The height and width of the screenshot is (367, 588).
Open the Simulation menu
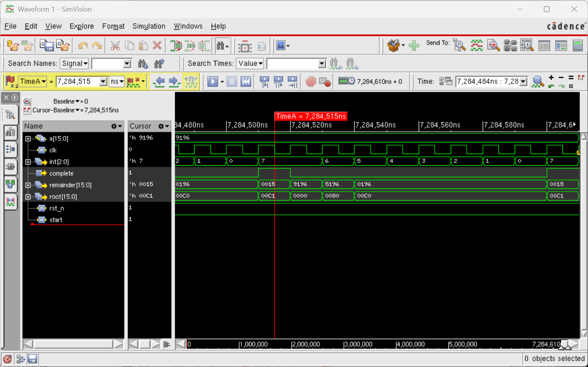pyautogui.click(x=149, y=26)
